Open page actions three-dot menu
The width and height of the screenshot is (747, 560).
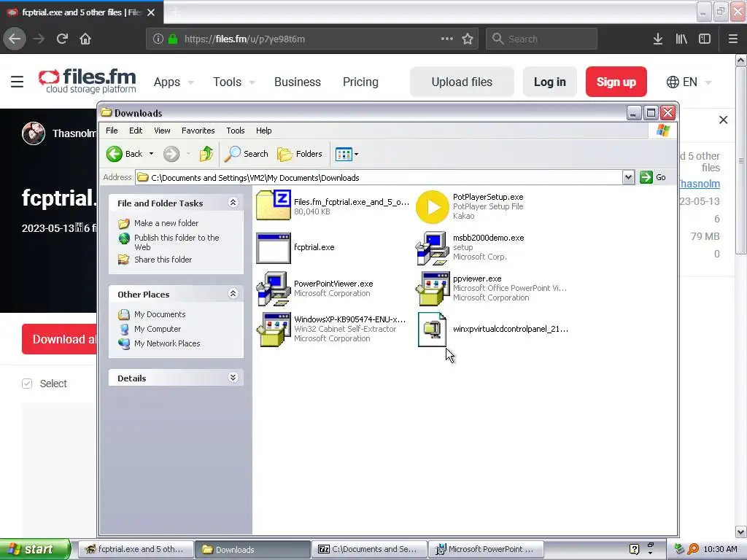pyautogui.click(x=447, y=39)
